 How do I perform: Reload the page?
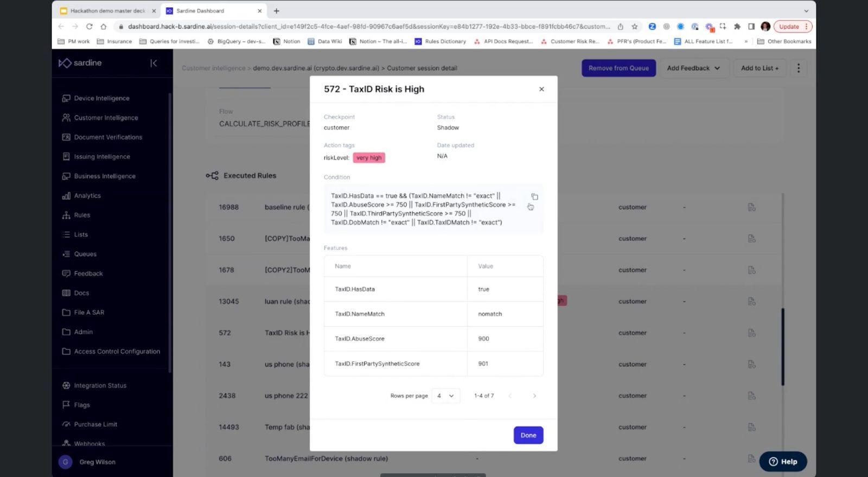point(89,27)
